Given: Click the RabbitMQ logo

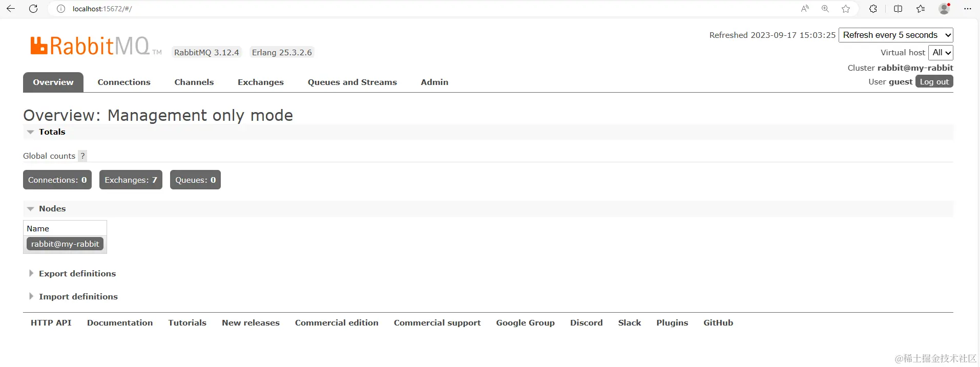Looking at the screenshot, I should (x=96, y=46).
